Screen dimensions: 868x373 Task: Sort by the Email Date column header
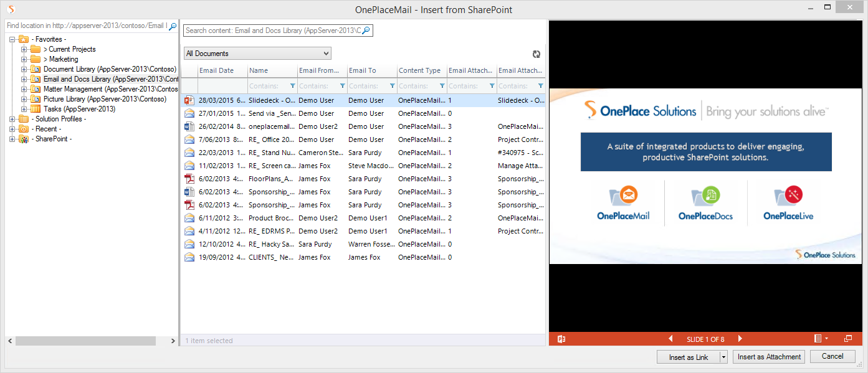[x=222, y=70]
